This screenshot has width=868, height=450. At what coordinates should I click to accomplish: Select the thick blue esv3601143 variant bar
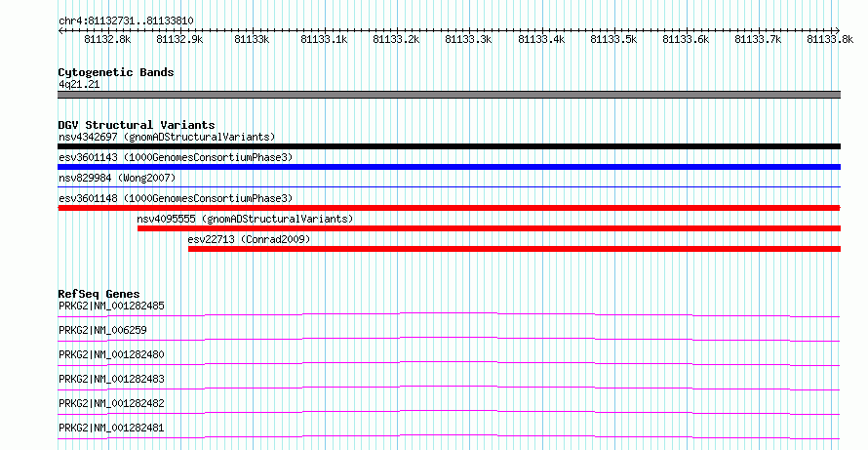coord(449,167)
